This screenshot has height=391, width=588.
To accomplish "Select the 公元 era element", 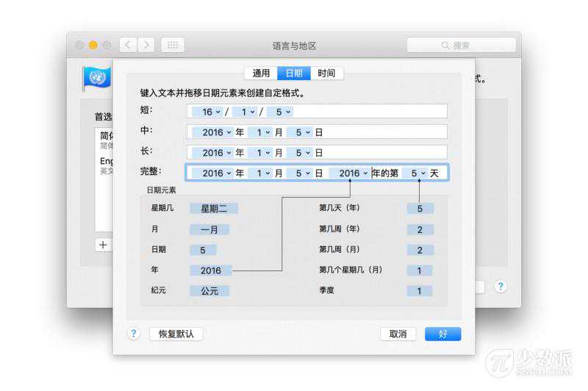I will tap(209, 290).
